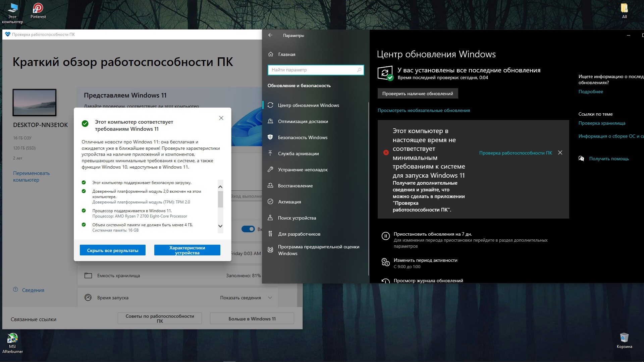Image resolution: width=644 pixels, height=362 pixels.
Task: Click 'Получить помощь' link
Action: click(609, 159)
